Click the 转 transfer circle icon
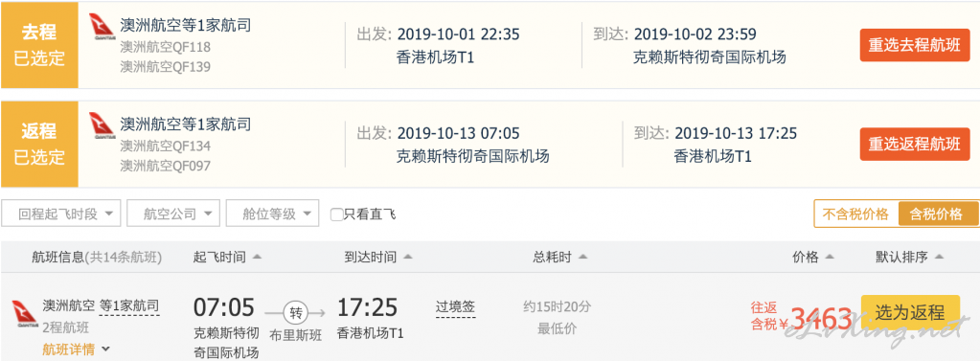The width and height of the screenshot is (980, 361). click(295, 312)
